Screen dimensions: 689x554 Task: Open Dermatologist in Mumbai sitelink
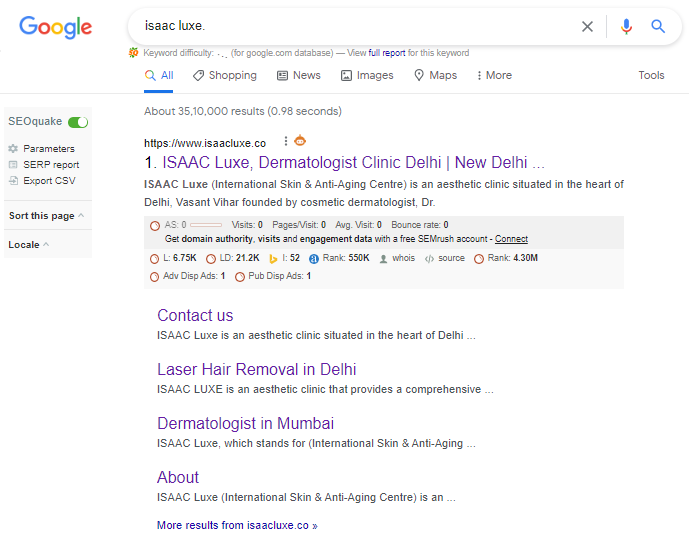click(246, 424)
